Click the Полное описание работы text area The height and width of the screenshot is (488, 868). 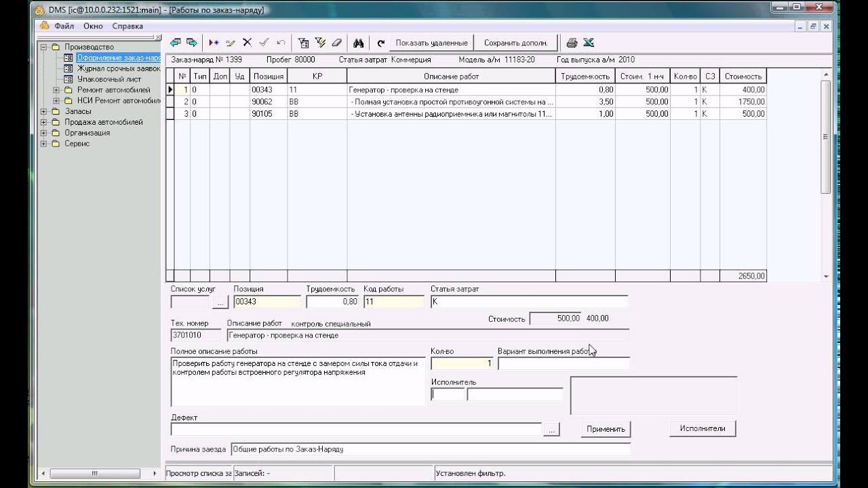(298, 382)
